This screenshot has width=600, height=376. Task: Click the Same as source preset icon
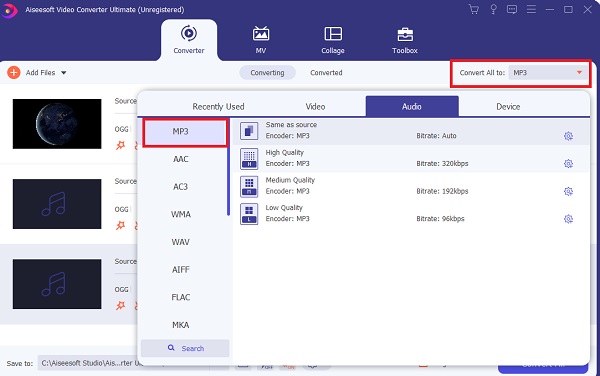(249, 131)
